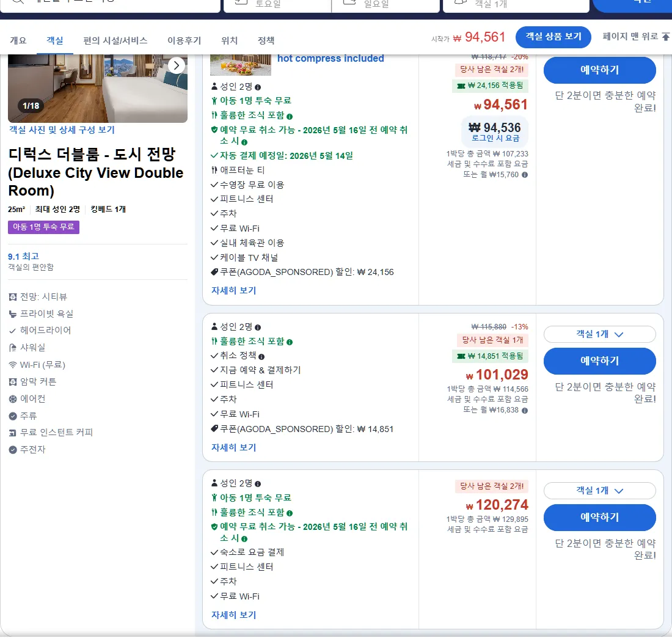Click the 객실 상품 보기 button
The width and height of the screenshot is (672, 638).
[x=553, y=37]
